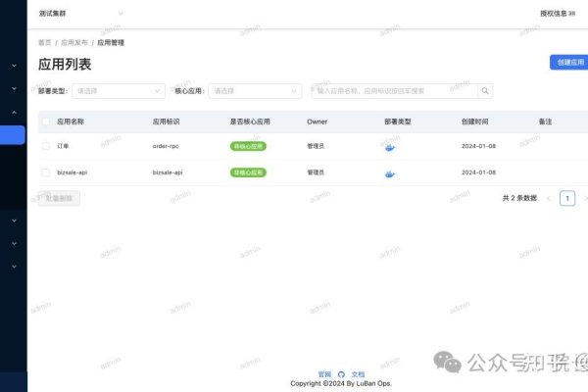This screenshot has width=588, height=392.
Task: Select page 1 in the pagination
Action: point(567,198)
